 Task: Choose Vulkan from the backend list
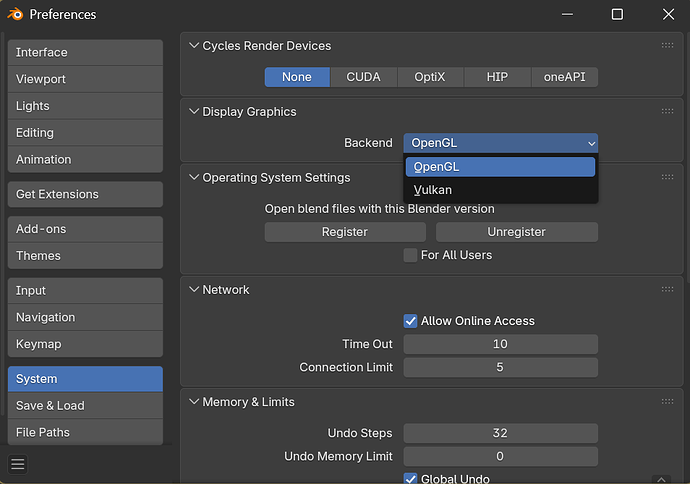click(433, 190)
